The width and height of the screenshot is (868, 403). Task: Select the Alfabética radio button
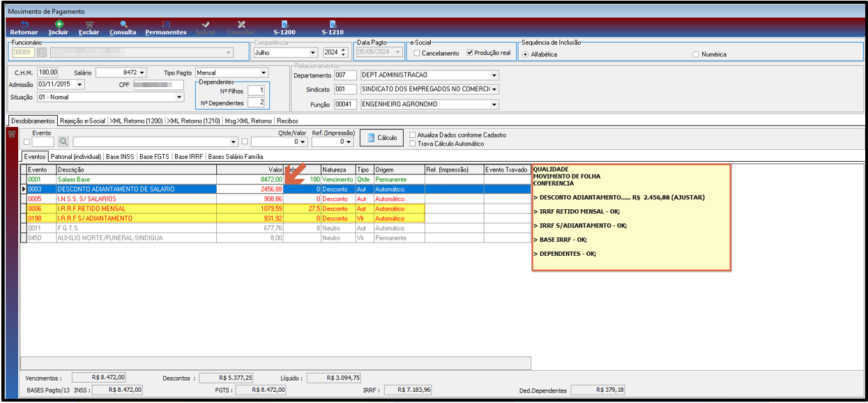coord(526,54)
